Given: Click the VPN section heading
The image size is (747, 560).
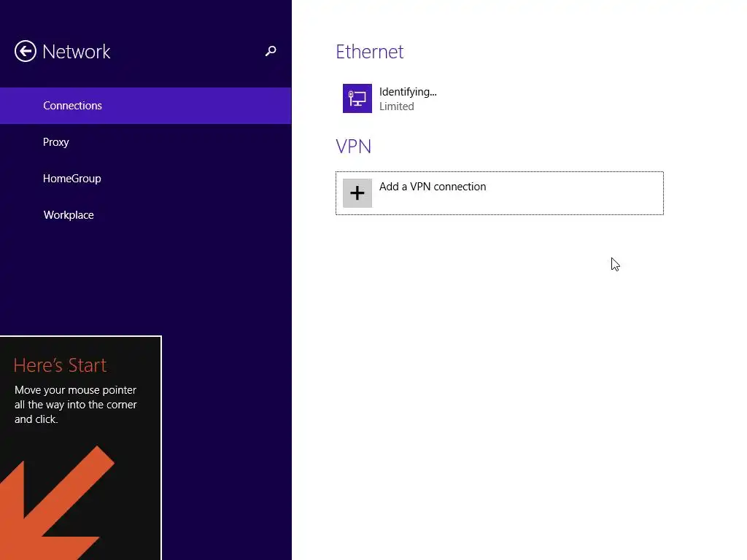Looking at the screenshot, I should tap(354, 146).
